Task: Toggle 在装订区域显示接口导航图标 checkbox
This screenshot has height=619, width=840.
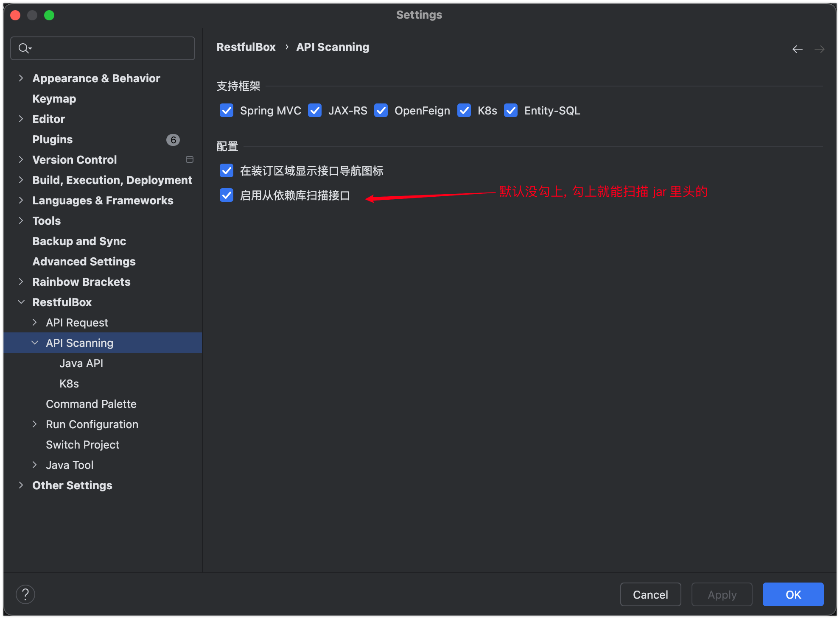Action: (227, 171)
